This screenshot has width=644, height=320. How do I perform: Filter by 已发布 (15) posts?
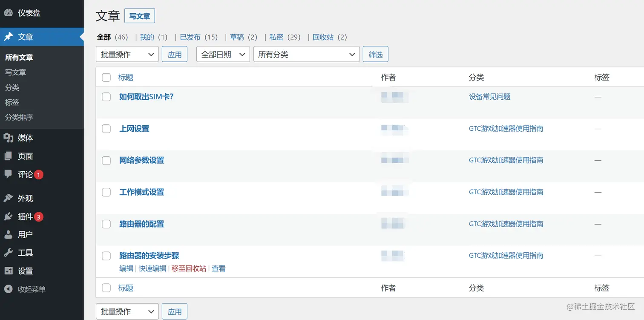coord(198,37)
